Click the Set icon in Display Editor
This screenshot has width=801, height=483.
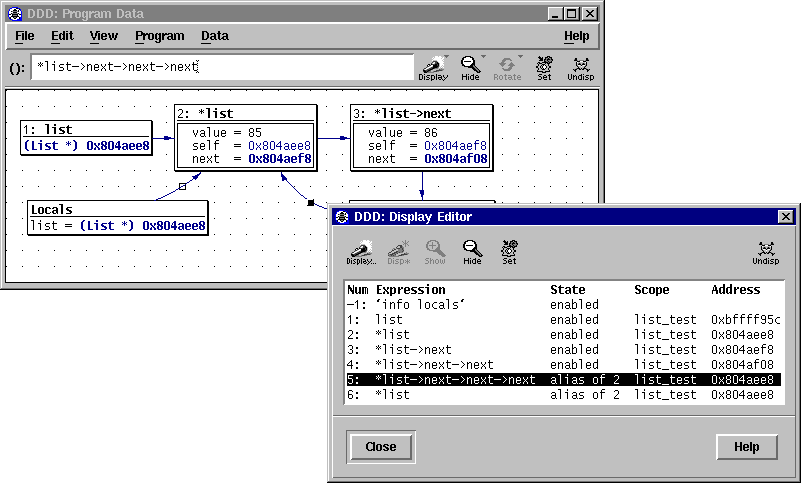[509, 252]
